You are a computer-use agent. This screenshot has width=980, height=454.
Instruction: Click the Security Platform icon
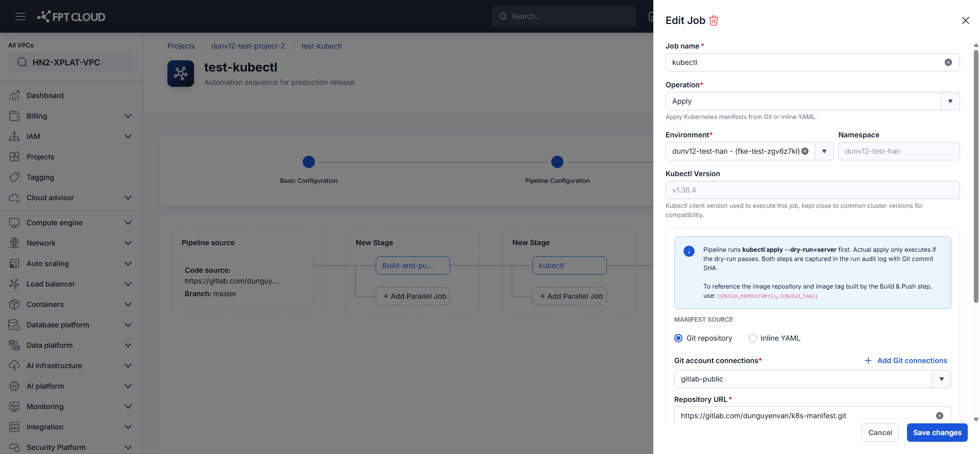[14, 447]
